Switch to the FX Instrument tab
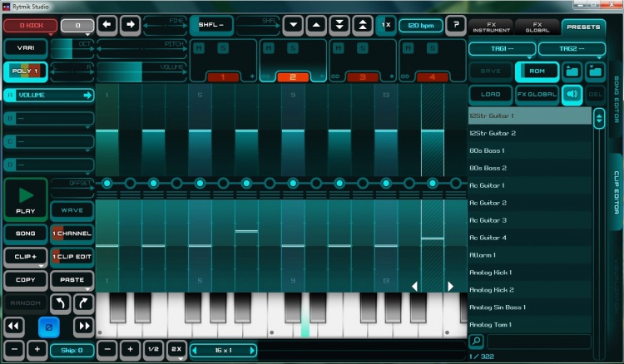Viewport: 624px width, 364px height. click(490, 26)
